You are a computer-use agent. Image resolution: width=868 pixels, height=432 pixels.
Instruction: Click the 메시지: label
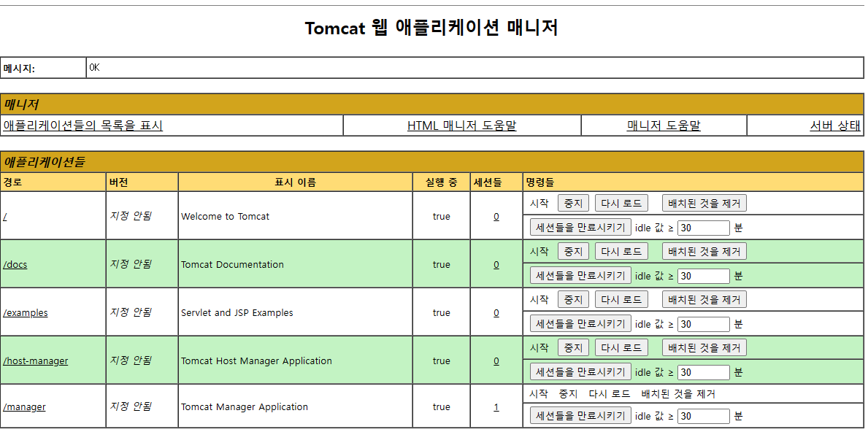point(19,69)
